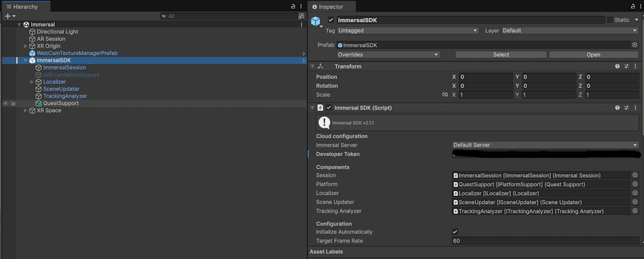Viewport: 644px width, 259px height.
Task: Click object picker for Localizer field
Action: pos(635,193)
